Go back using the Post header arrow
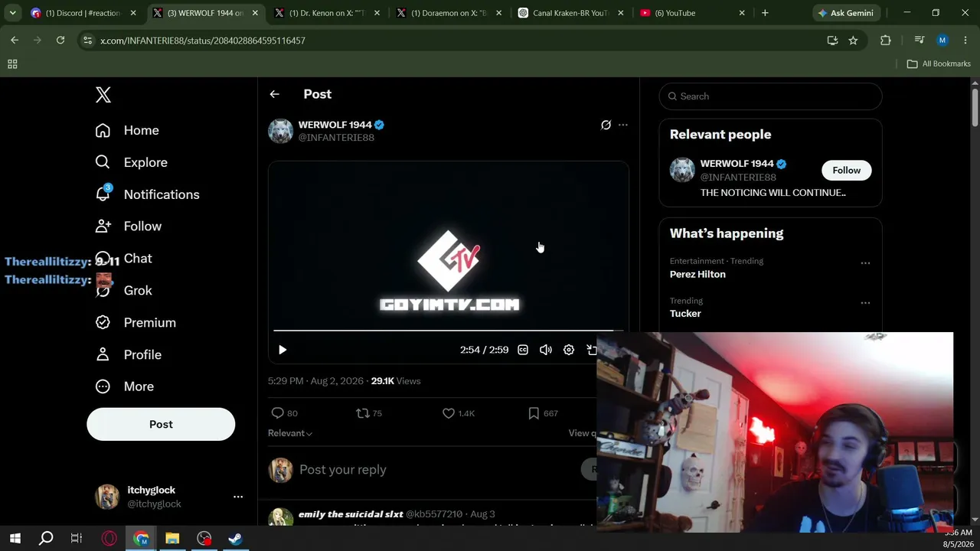 click(x=275, y=94)
